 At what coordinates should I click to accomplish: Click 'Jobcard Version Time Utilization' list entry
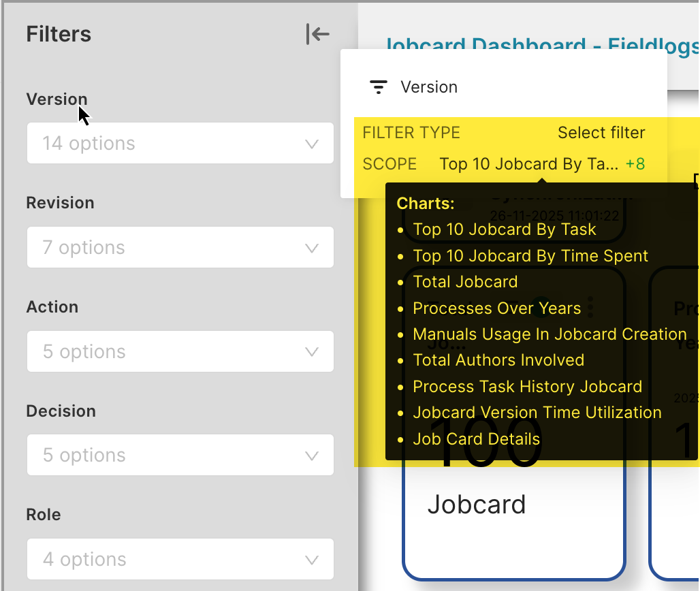pos(537,413)
